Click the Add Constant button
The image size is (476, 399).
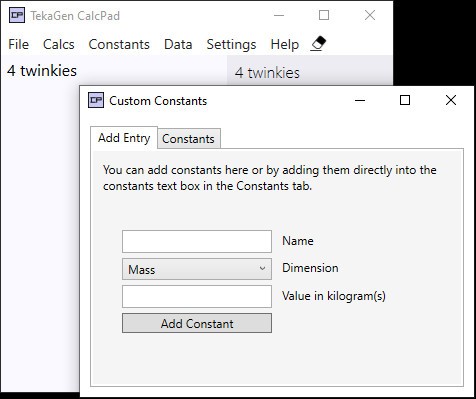coord(197,323)
